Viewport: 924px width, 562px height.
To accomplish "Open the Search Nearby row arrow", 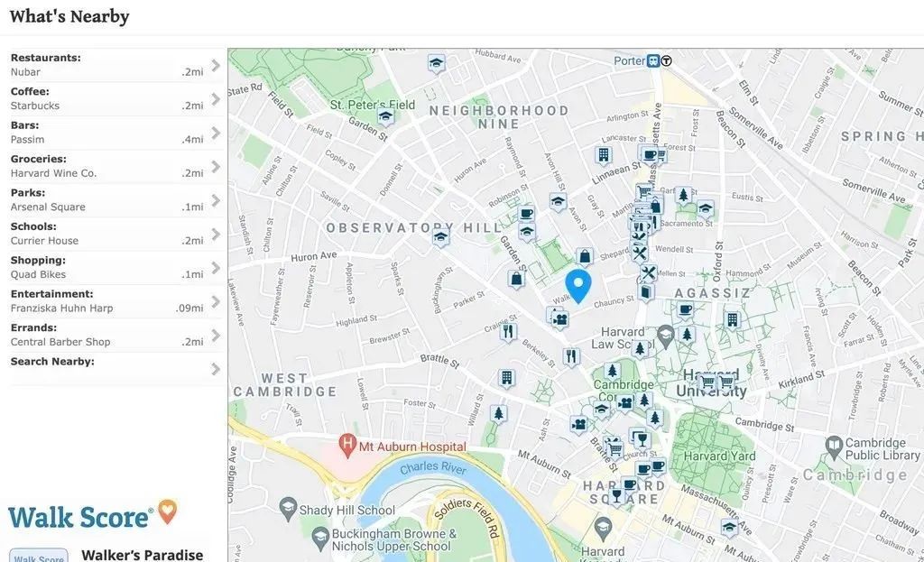I will [x=216, y=369].
